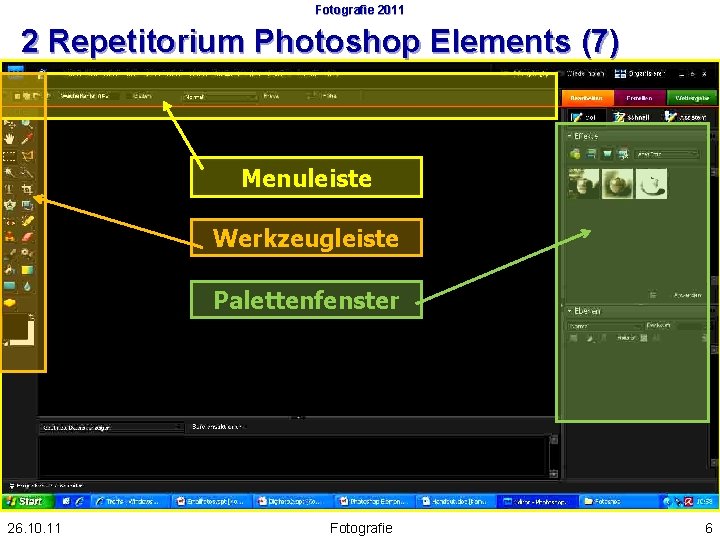The height and width of the screenshot is (540, 720).
Task: Swap foreground and background colors
Action: coord(31,316)
